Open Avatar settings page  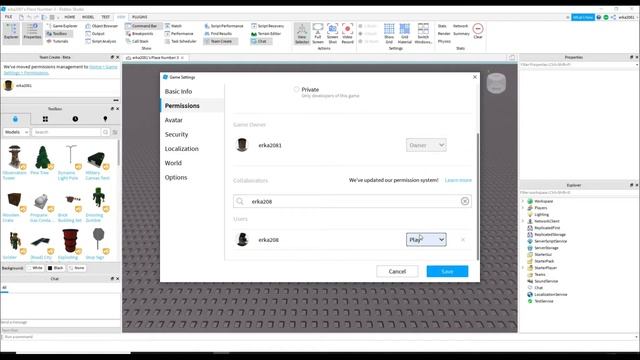point(173,120)
